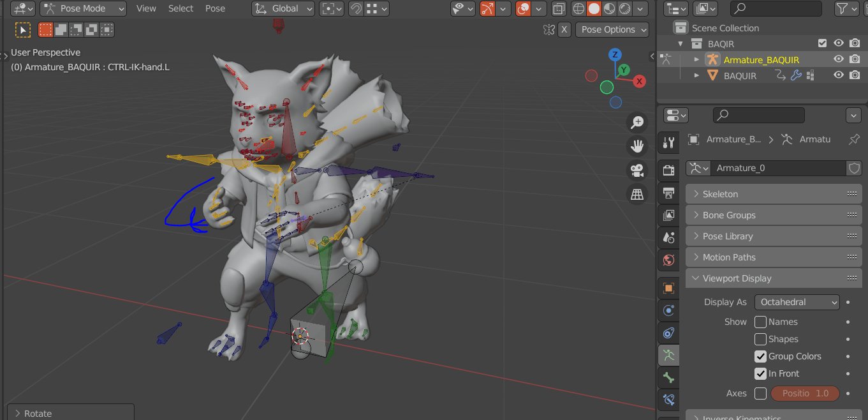Viewport: 868px width, 420px height.
Task: Open the Object Data Properties tab
Action: click(x=668, y=355)
